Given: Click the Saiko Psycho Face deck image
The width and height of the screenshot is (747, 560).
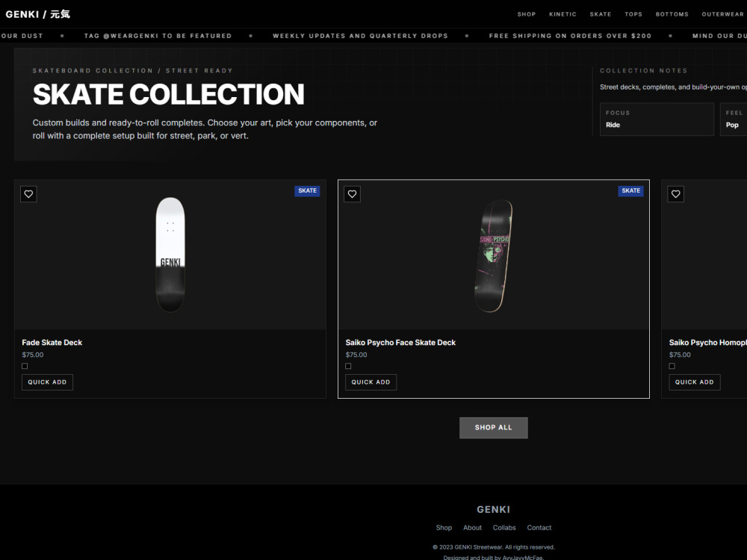Looking at the screenshot, I should 494,255.
